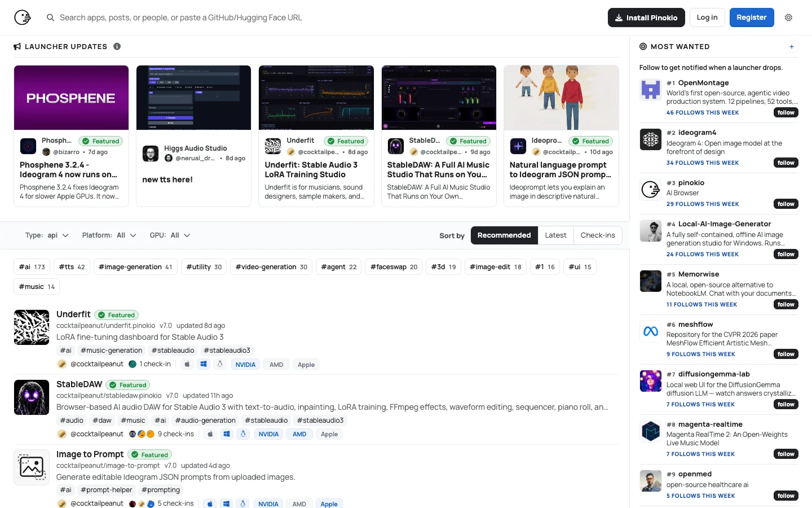This screenshot has height=508, width=812.
Task: Click the Log in button
Action: (x=707, y=17)
